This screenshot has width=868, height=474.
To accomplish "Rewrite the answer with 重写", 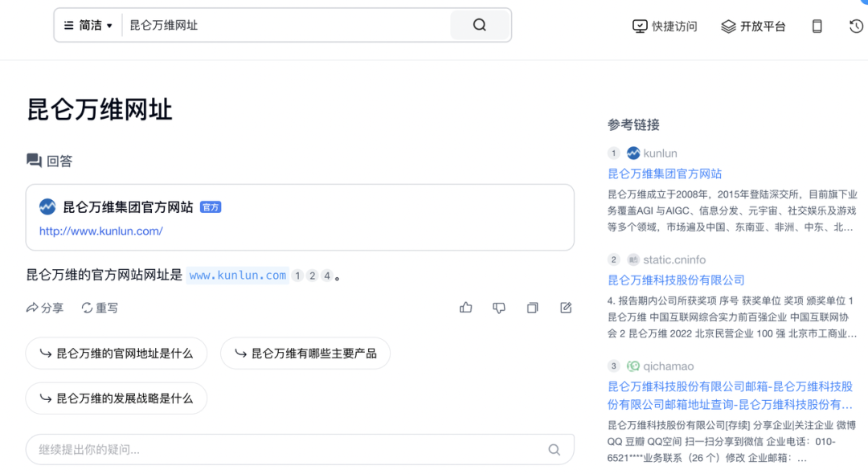I will (100, 308).
